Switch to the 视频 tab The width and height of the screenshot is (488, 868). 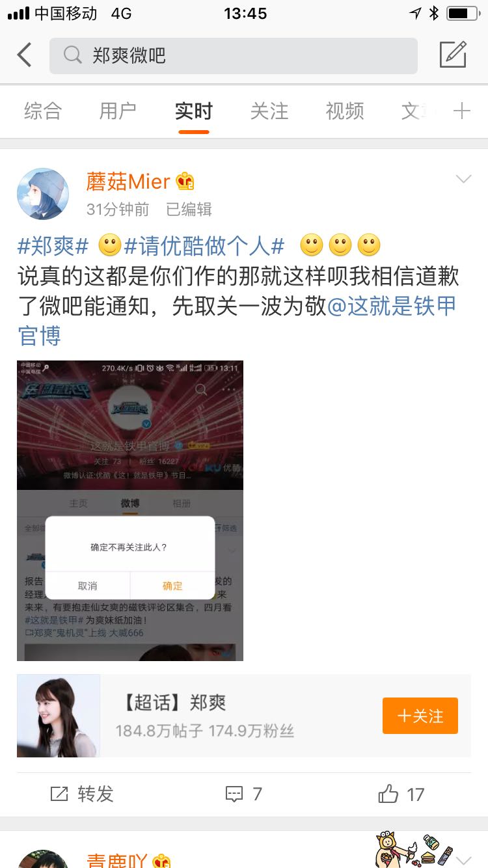tap(344, 111)
